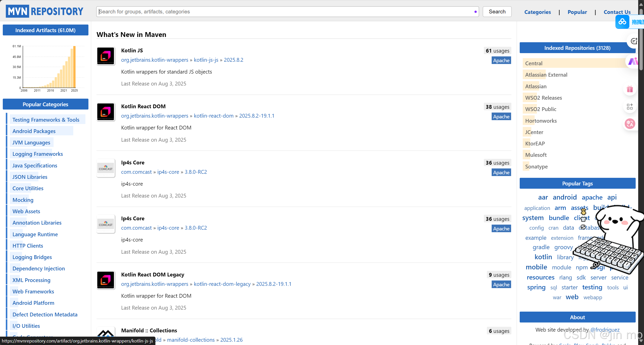Open the Kotlin React DOM Legacy logo

pos(106,280)
